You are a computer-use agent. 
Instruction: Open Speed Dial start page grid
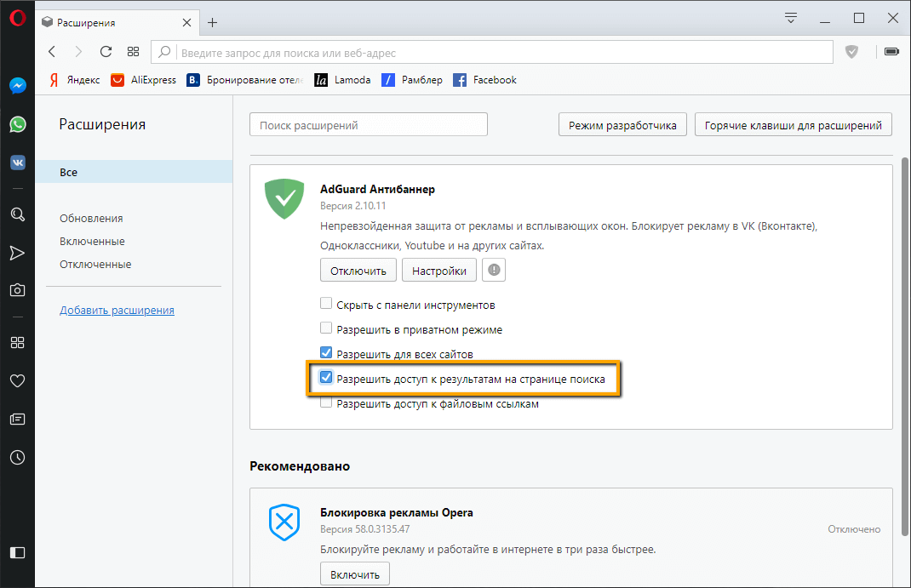133,52
